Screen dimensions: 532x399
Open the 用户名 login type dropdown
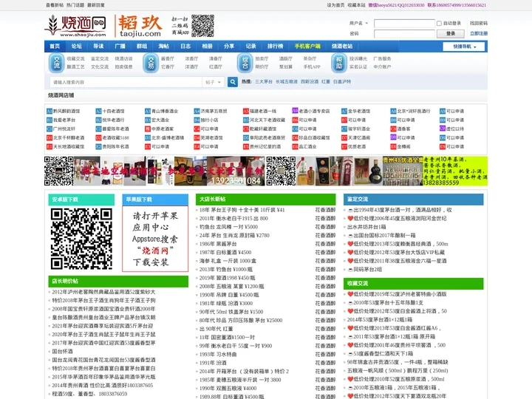(x=358, y=24)
